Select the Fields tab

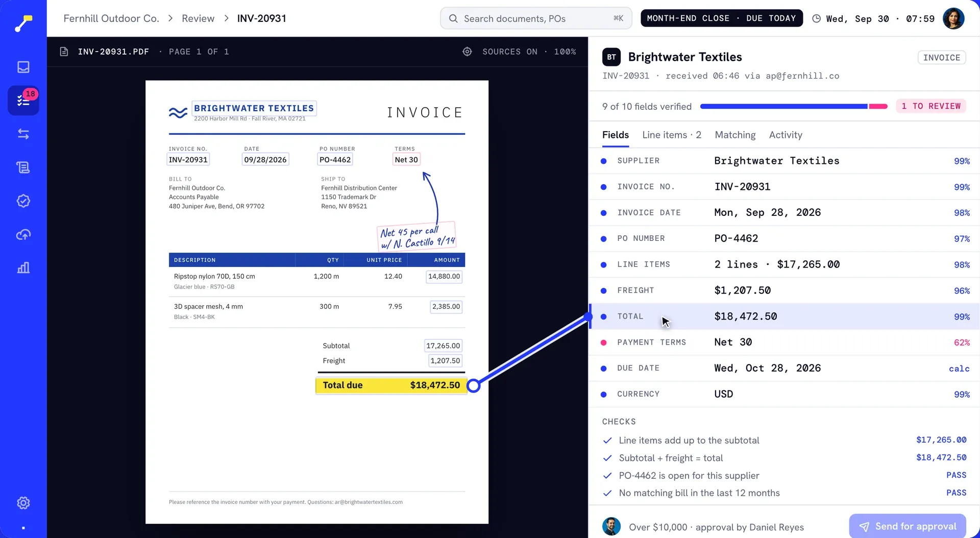616,135
